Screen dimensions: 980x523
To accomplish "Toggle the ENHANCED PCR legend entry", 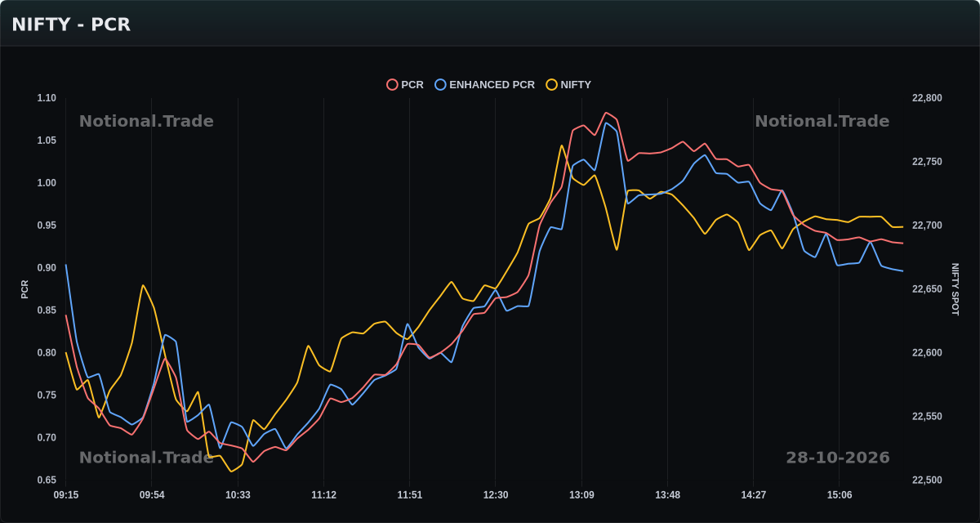I will tap(485, 84).
